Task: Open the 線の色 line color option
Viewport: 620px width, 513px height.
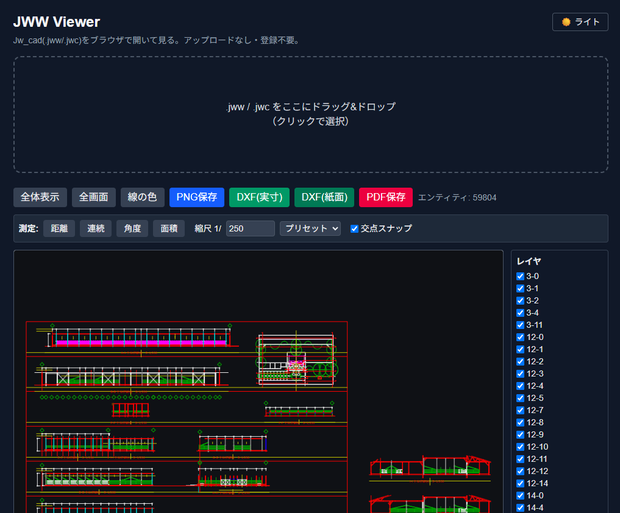Action: (142, 197)
